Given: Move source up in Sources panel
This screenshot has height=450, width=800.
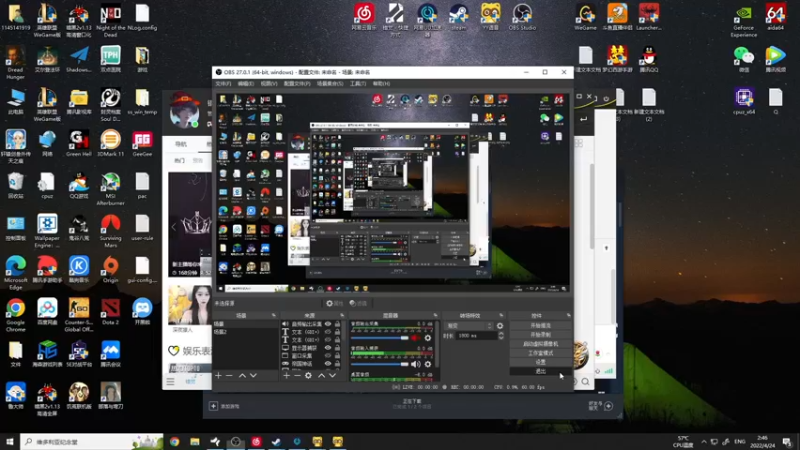Looking at the screenshot, I should pos(321,376).
